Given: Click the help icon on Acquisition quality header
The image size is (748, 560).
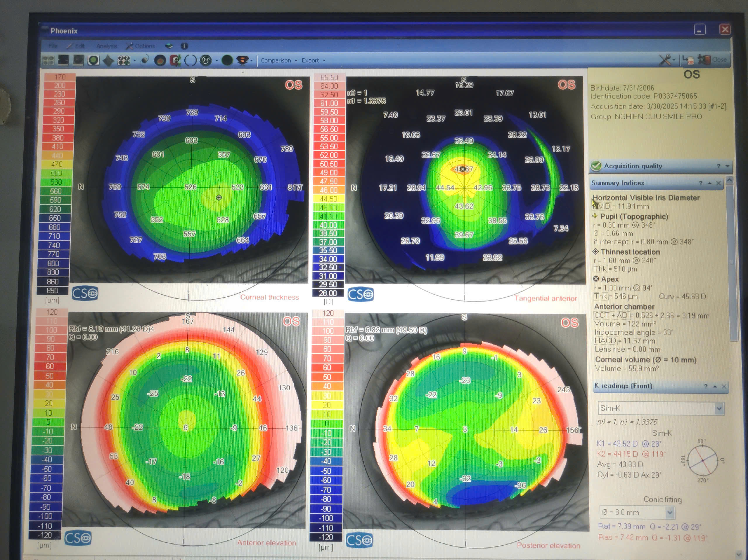Looking at the screenshot, I should (718, 166).
